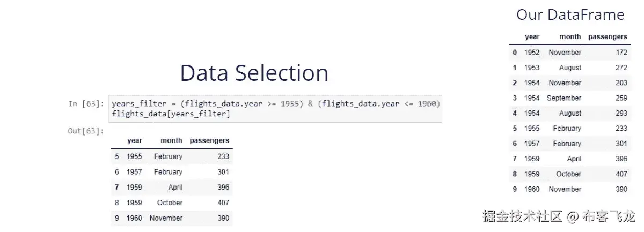This screenshot has width=644, height=232.
Task: Select the Out[63] output prompt
Action: click(x=86, y=131)
